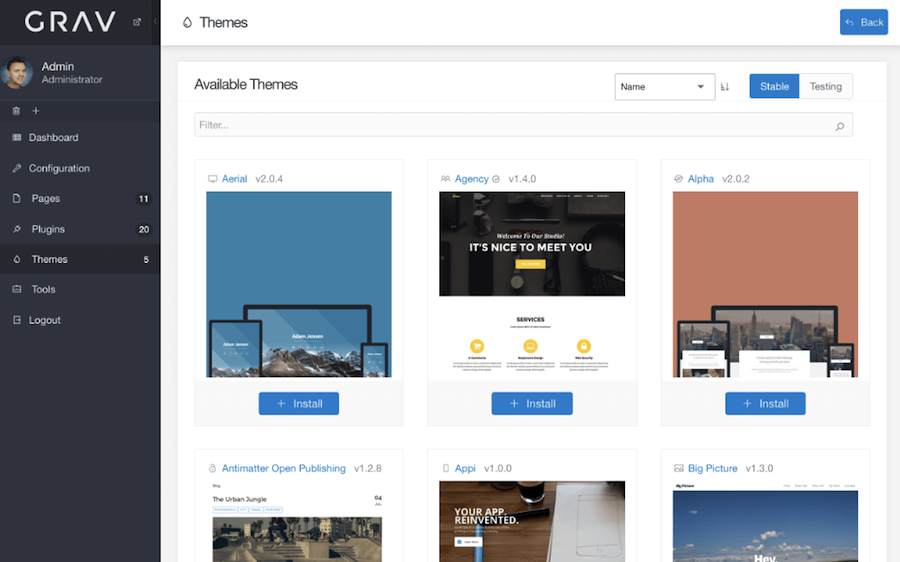Click the droplet icon beside the Themes title

coord(187,22)
